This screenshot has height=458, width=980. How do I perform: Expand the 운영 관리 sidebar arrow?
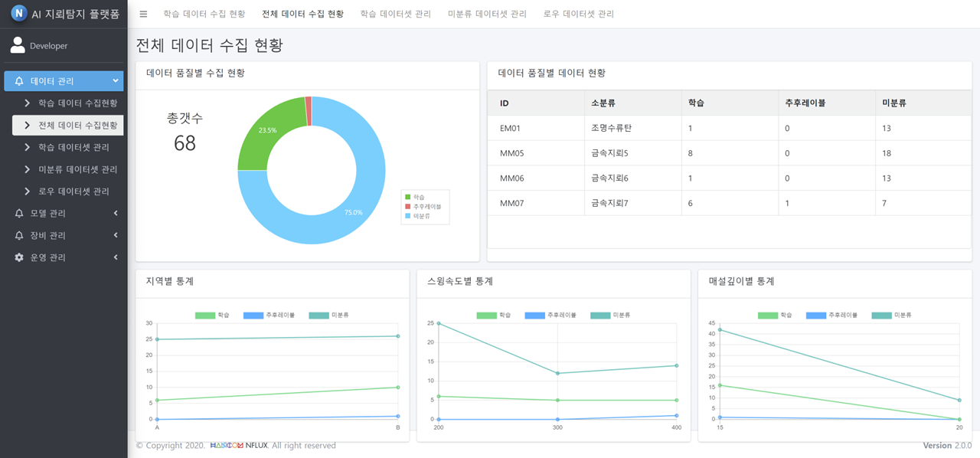(x=116, y=257)
